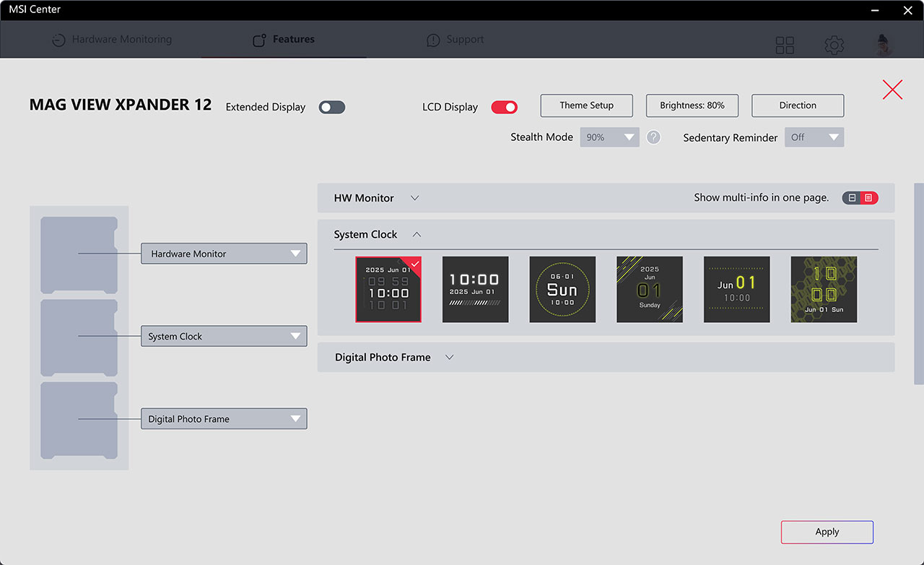Click the user profile avatar
The width and height of the screenshot is (924, 565).
tap(883, 45)
